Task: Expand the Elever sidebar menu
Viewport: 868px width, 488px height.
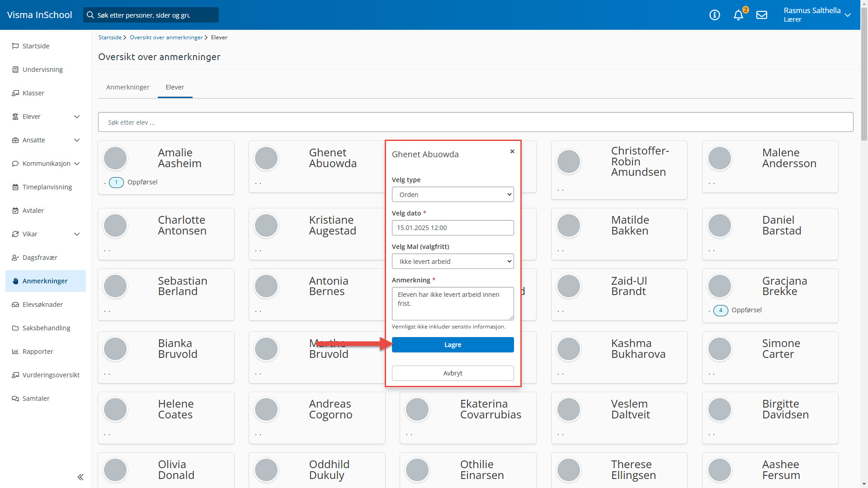Action: pyautogui.click(x=77, y=117)
